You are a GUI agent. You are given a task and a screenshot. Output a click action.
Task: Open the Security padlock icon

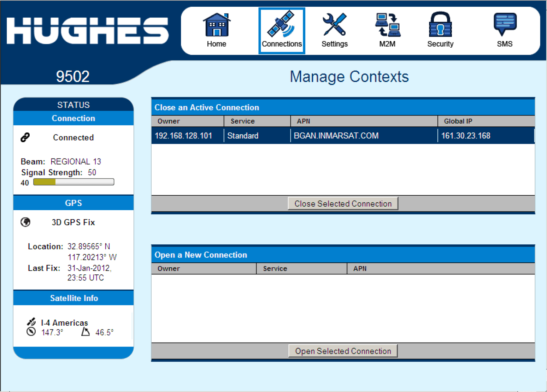tap(440, 25)
